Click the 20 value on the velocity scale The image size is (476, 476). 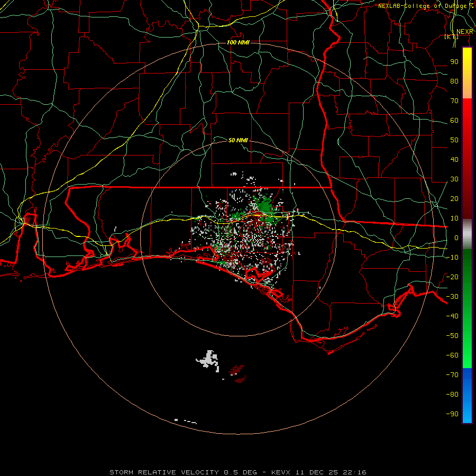(x=454, y=199)
